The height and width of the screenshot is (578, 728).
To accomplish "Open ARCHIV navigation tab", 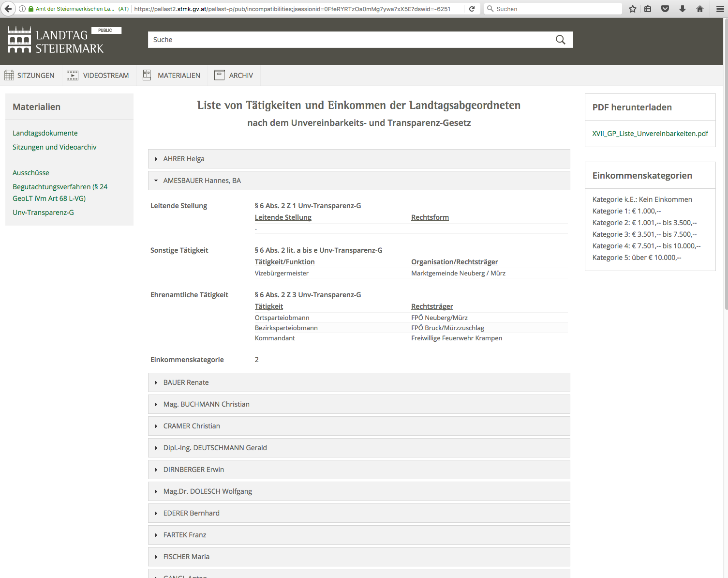I will 234,76.
